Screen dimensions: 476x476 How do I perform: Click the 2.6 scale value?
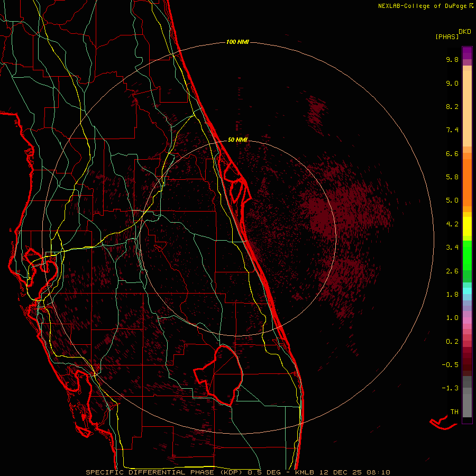[452, 271]
